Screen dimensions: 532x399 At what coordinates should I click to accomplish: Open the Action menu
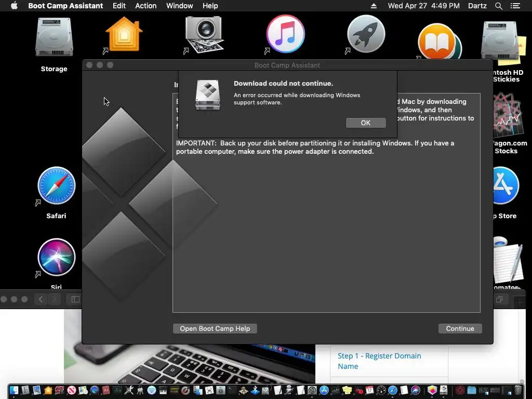tap(146, 6)
